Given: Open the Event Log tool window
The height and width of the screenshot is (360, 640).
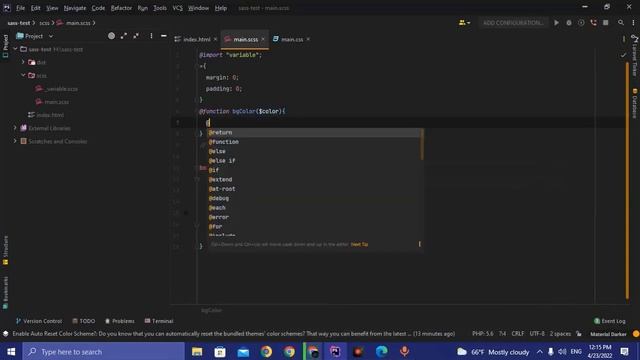Looking at the screenshot, I should 609,321.
